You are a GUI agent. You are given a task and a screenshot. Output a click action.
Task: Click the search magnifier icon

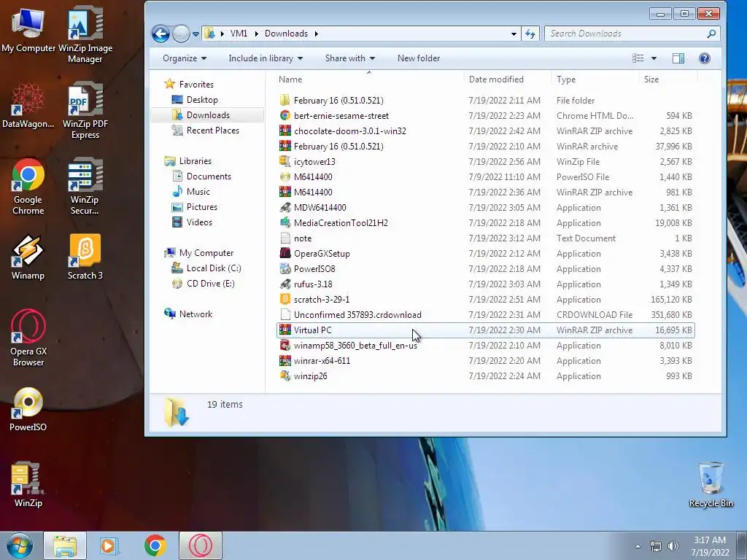pyautogui.click(x=711, y=34)
